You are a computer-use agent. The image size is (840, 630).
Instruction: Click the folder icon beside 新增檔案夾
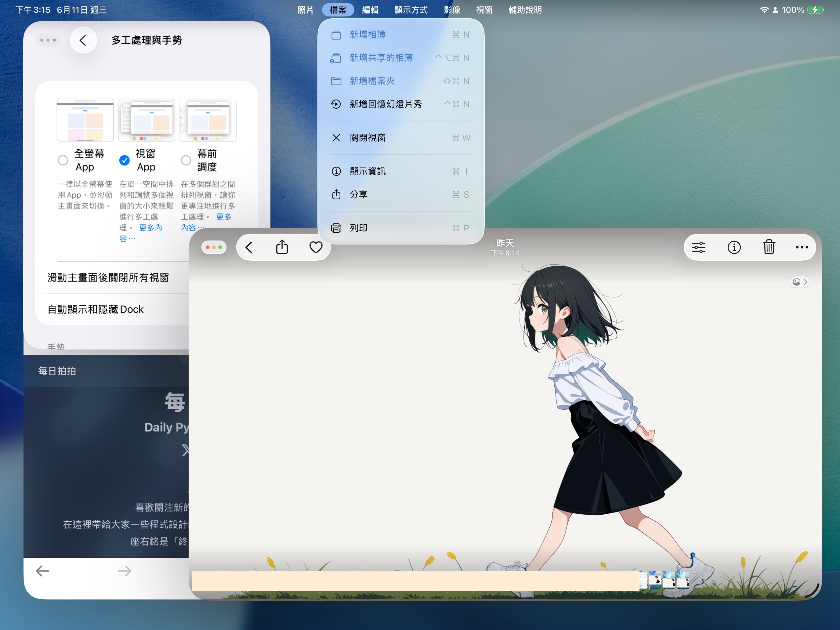click(336, 81)
